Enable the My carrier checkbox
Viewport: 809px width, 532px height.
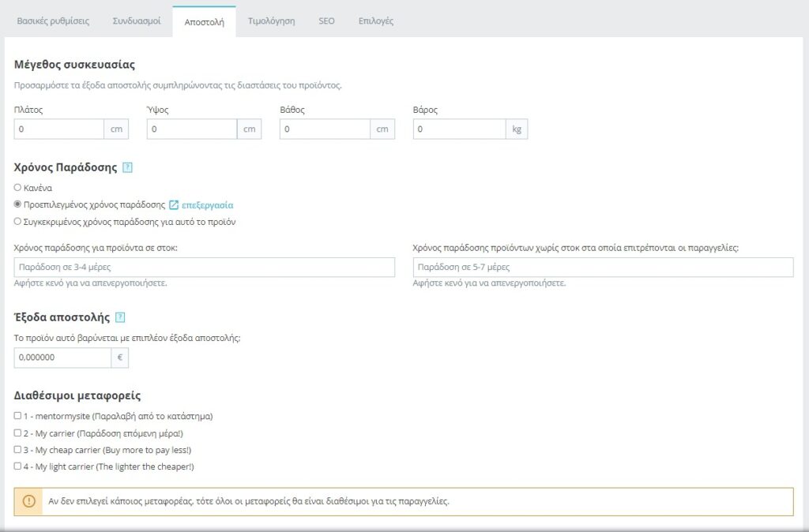pyautogui.click(x=18, y=433)
